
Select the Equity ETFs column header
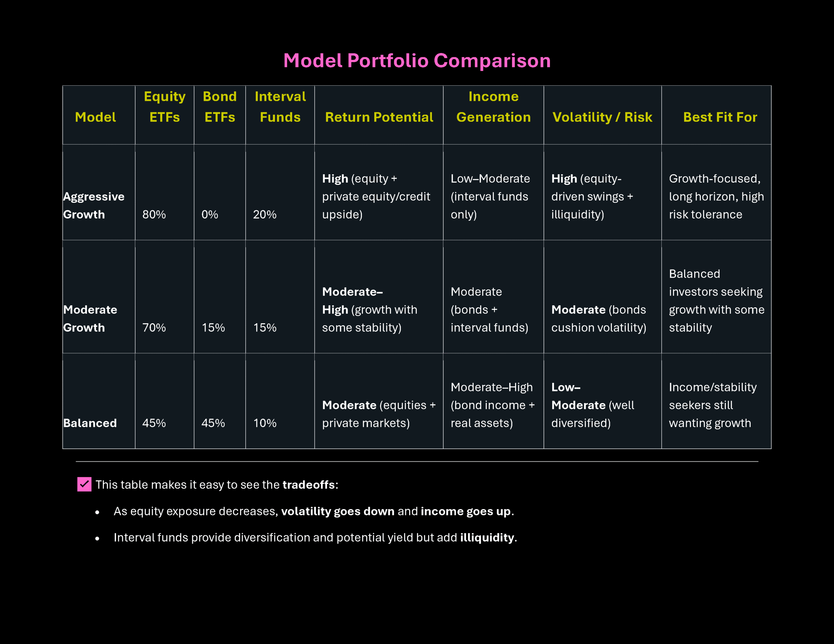point(165,107)
